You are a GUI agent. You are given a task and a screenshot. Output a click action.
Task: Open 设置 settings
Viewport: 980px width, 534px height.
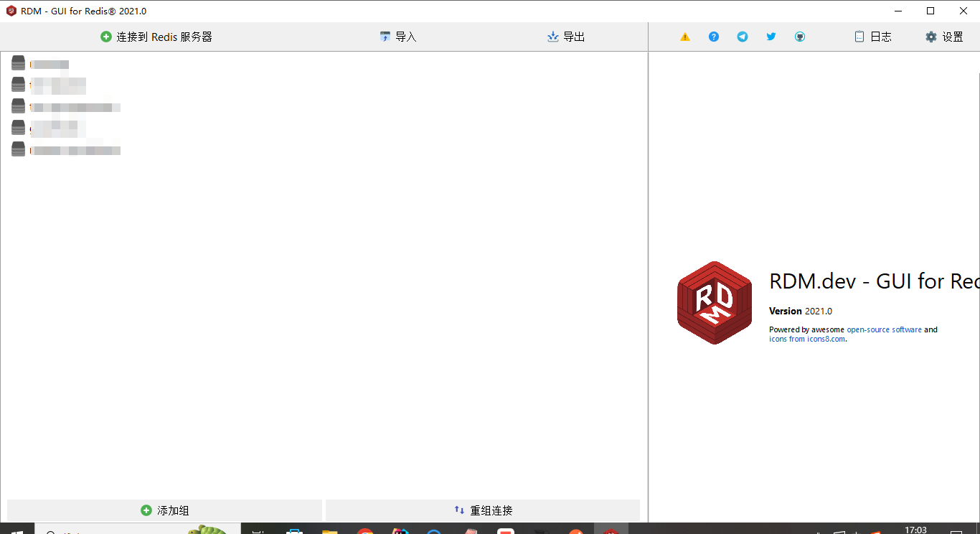944,37
